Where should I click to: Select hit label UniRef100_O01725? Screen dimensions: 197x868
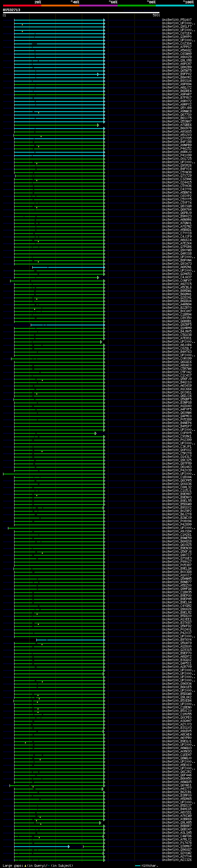click(177, 159)
